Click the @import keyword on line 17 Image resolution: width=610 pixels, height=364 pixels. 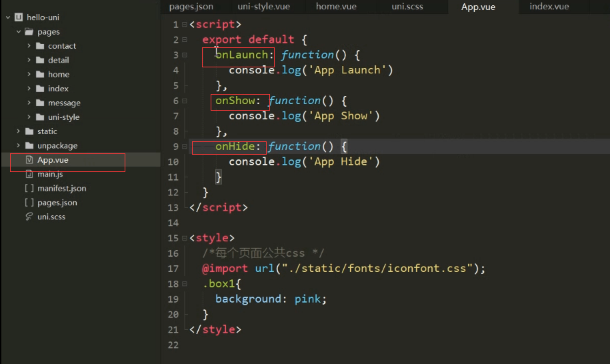point(225,268)
